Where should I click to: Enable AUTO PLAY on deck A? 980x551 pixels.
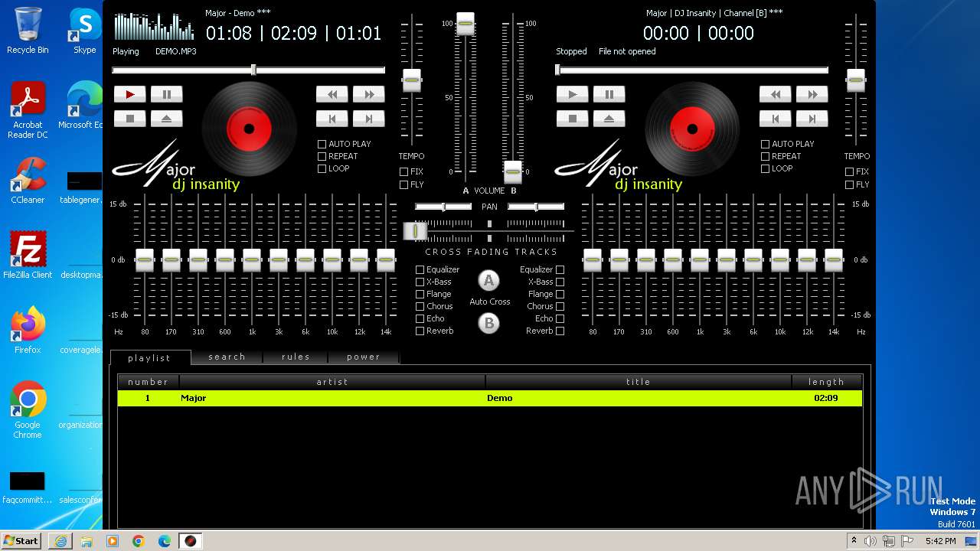[322, 144]
